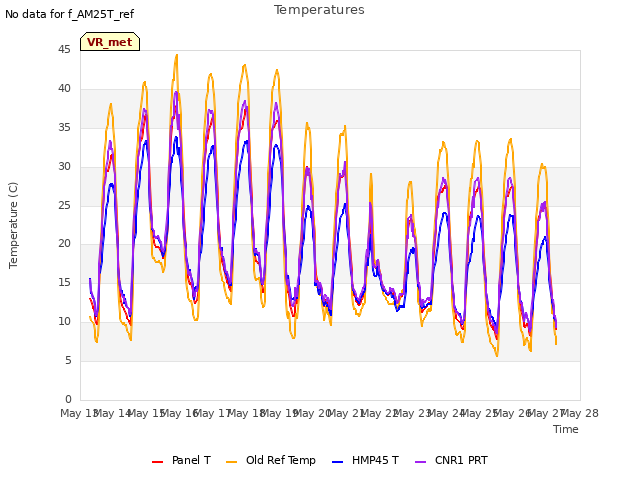Click the May 22 x-axis label

(380, 413)
